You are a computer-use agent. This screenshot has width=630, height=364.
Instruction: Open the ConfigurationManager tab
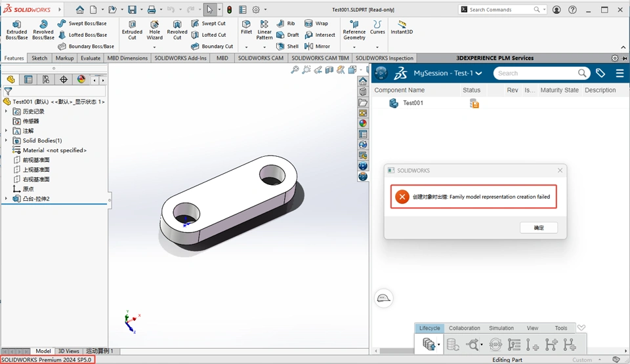46,79
